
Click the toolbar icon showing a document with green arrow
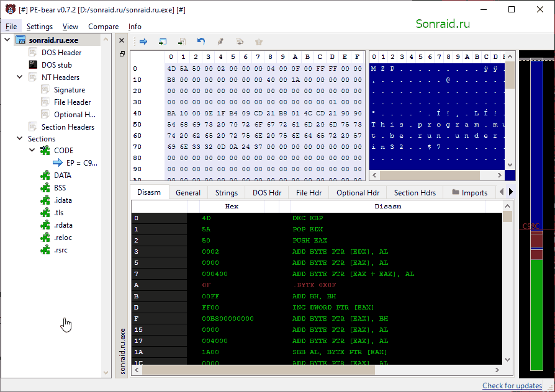[181, 42]
